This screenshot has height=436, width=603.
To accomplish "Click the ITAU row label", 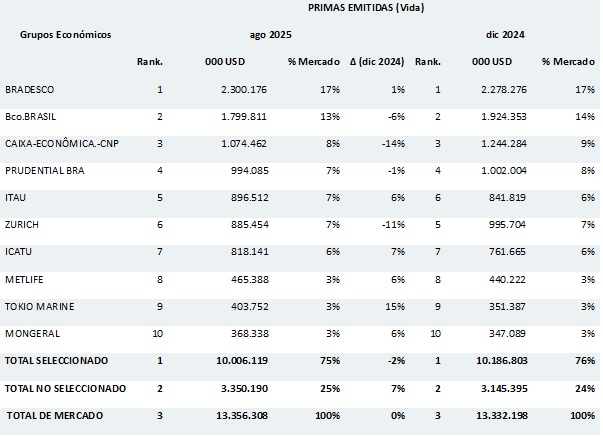I will pyautogui.click(x=15, y=198).
